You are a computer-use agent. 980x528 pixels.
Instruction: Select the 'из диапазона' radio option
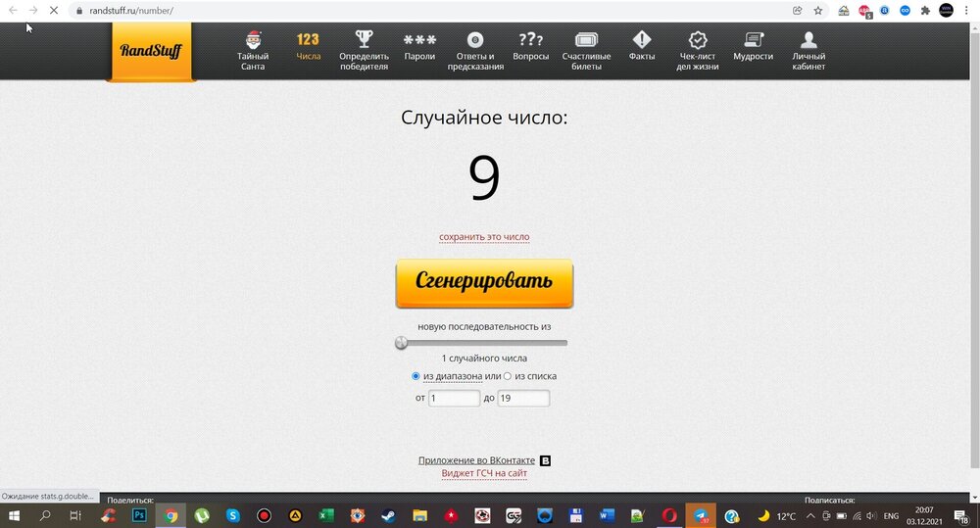point(416,376)
